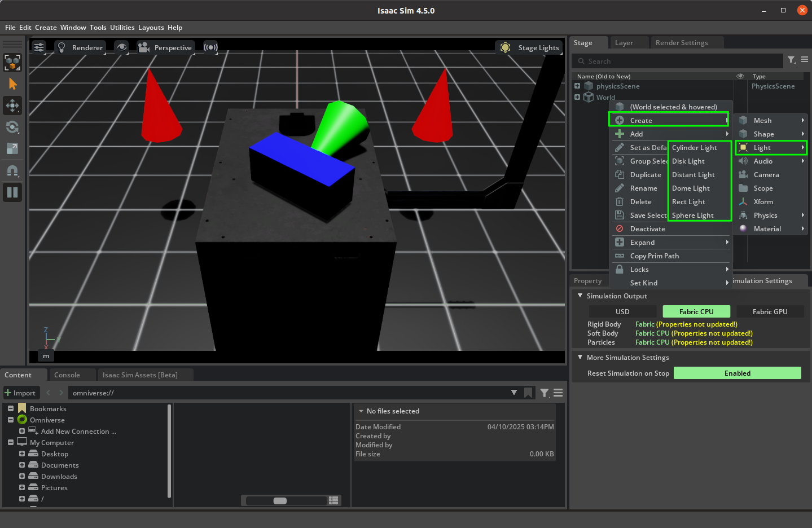
Task: Open the Material submenu
Action: tap(771, 229)
